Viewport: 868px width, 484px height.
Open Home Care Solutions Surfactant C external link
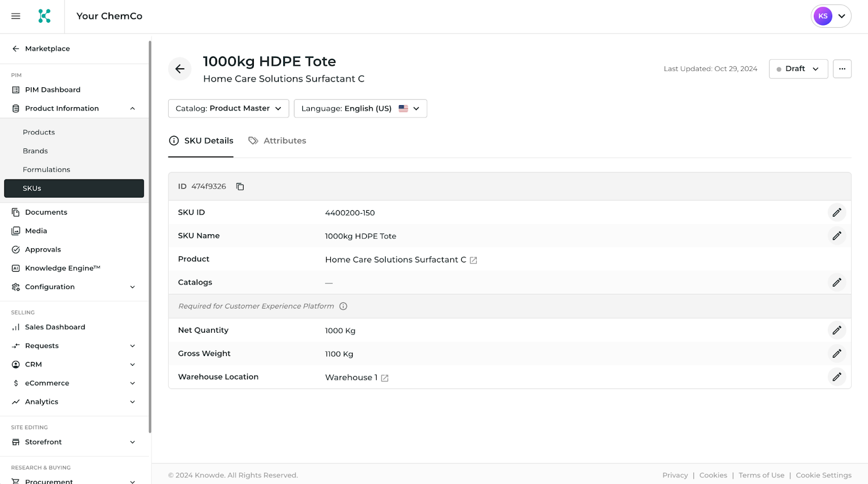click(473, 260)
